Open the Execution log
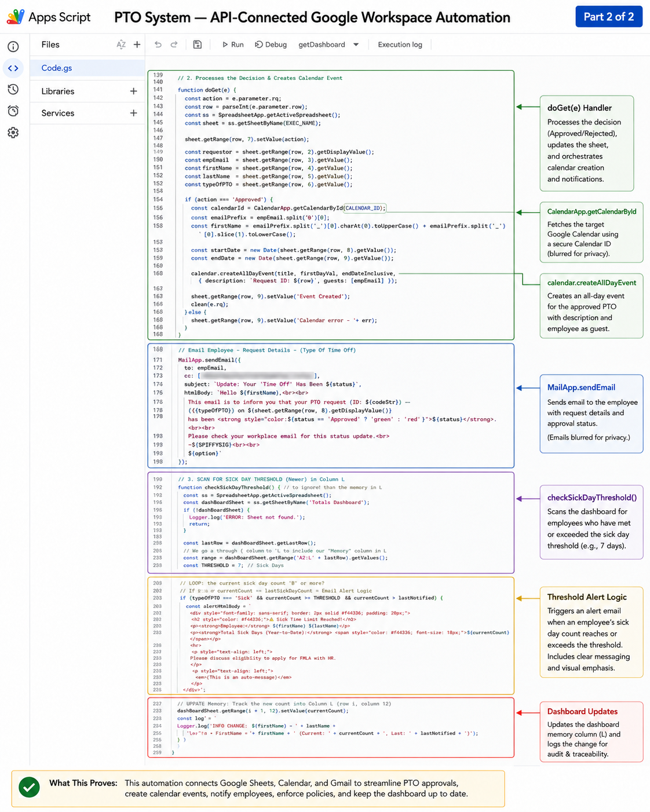 tap(400, 45)
